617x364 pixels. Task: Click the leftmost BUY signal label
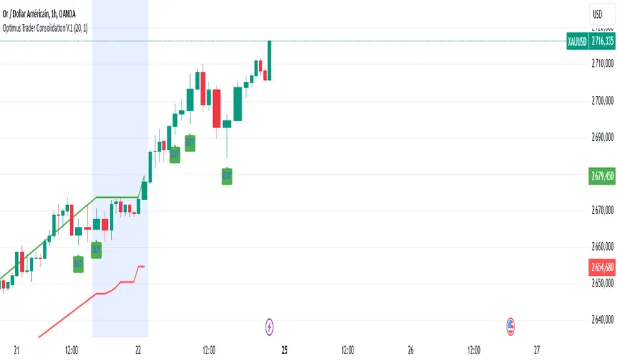79,263
